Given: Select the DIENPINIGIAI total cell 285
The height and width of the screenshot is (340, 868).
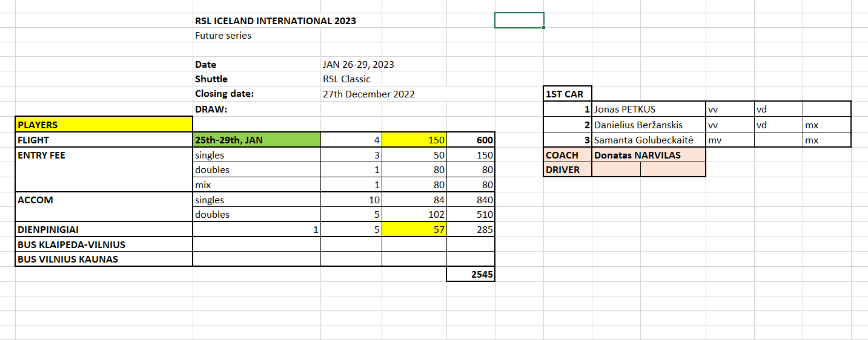Looking at the screenshot, I should pos(471,230).
